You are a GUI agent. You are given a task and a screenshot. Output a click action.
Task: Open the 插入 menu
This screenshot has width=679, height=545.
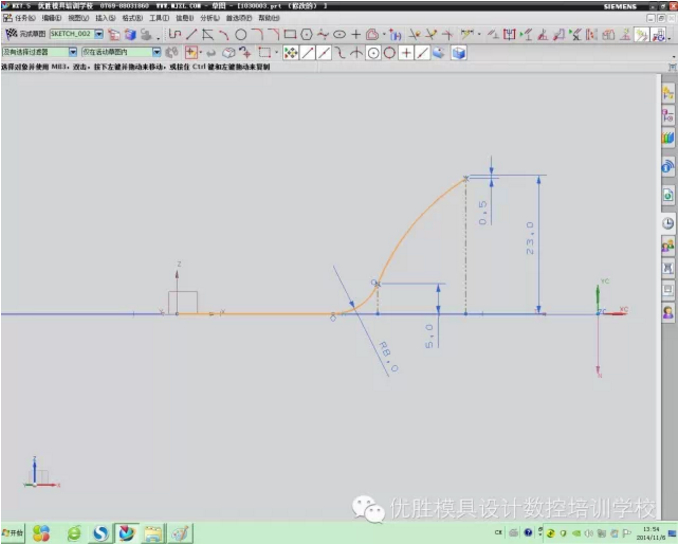coord(105,18)
